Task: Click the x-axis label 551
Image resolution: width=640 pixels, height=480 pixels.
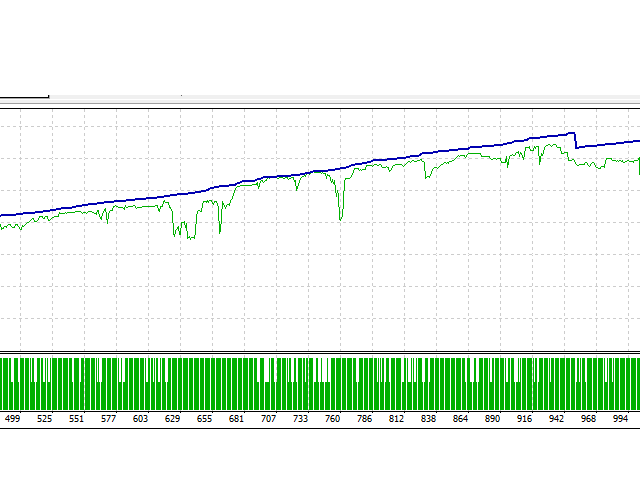Action: click(x=76, y=419)
